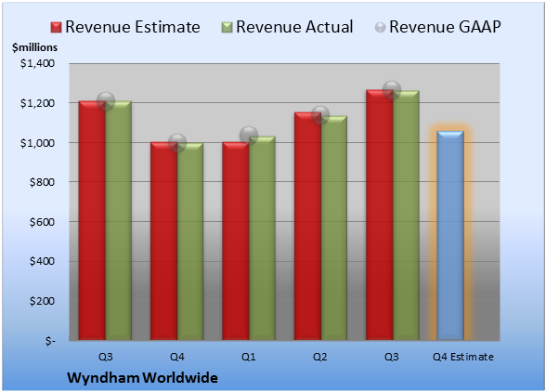
Task: Select the blue Q4 Estimate bar
Action: coord(450,236)
